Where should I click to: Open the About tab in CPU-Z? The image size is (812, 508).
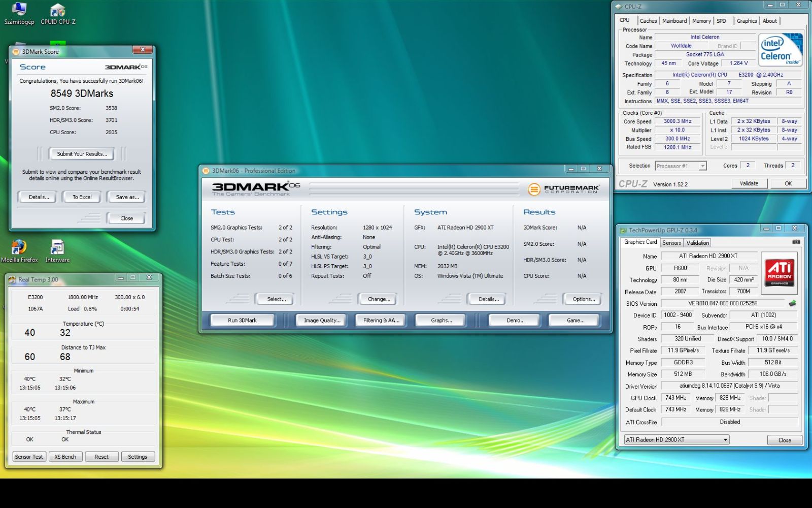[769, 21]
